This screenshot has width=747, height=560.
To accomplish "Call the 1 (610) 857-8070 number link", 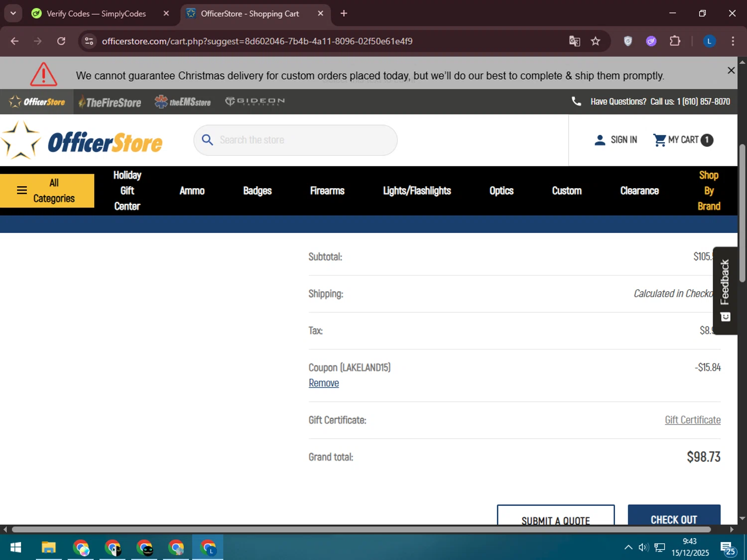I will [x=703, y=102].
